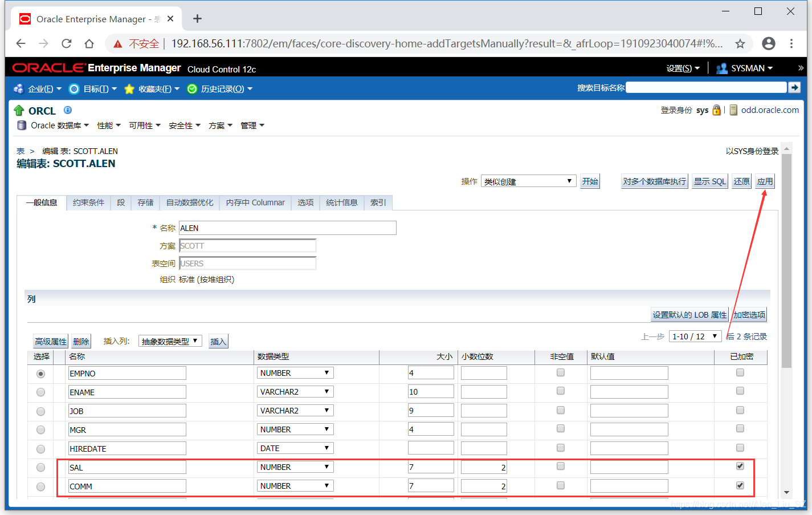This screenshot has height=515, width=812.
Task: Close the Oracle Enterprise Manager tab
Action: [x=170, y=19]
